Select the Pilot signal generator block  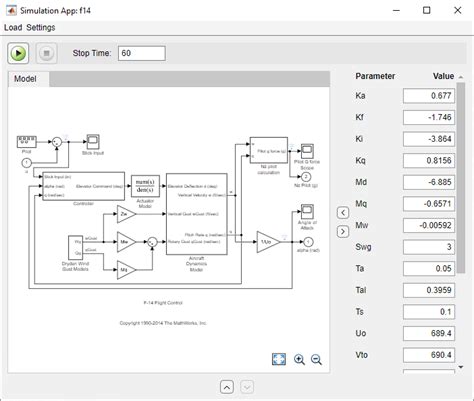[x=27, y=142]
